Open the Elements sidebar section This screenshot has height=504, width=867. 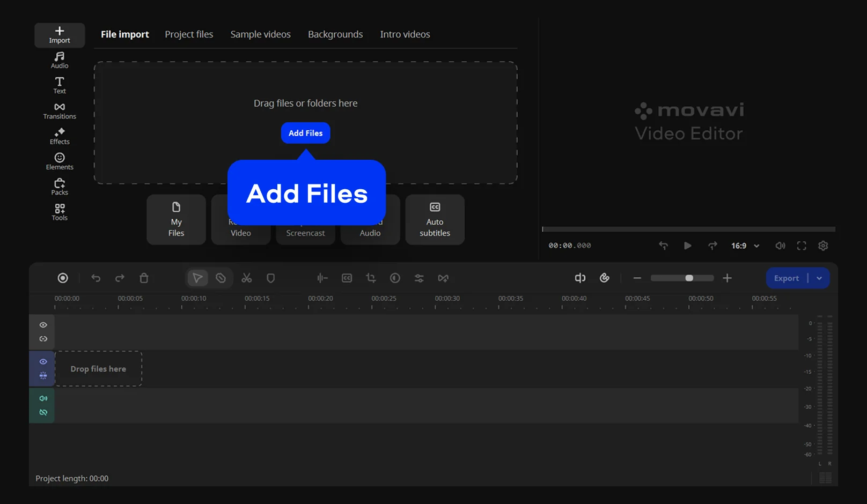tap(60, 161)
